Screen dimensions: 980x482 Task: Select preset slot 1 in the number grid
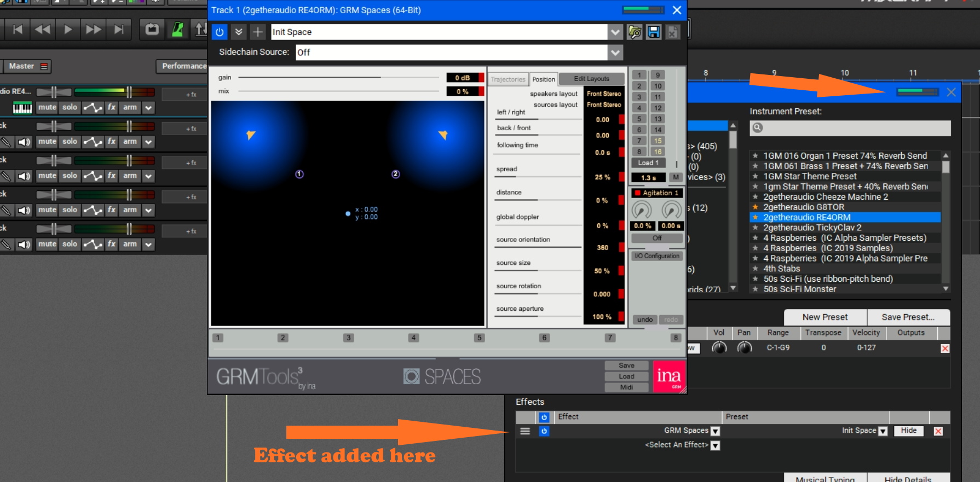pos(639,76)
